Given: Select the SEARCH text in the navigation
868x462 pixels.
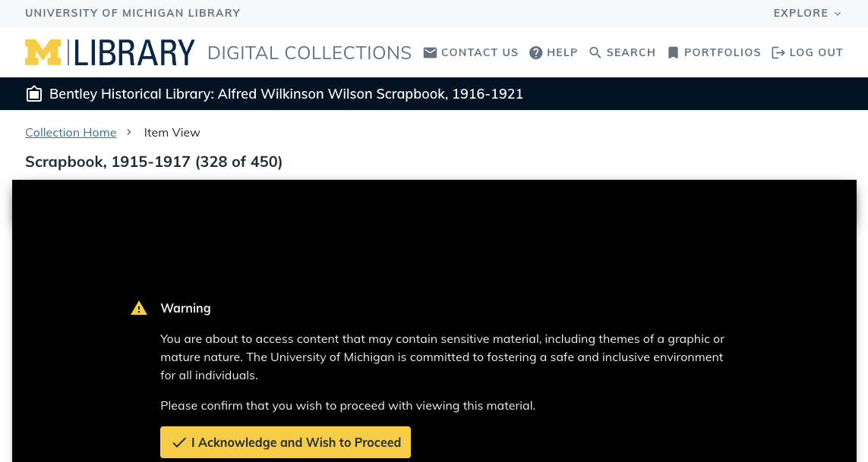Looking at the screenshot, I should [x=630, y=52].
